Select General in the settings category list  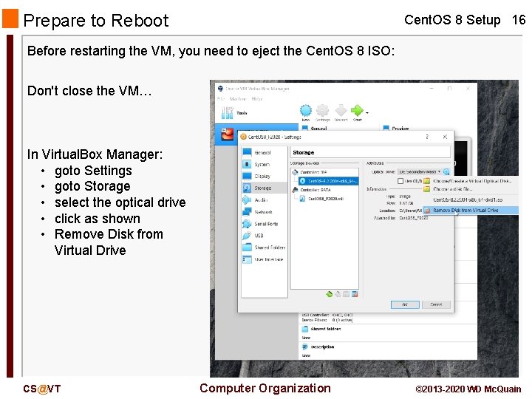click(265, 153)
